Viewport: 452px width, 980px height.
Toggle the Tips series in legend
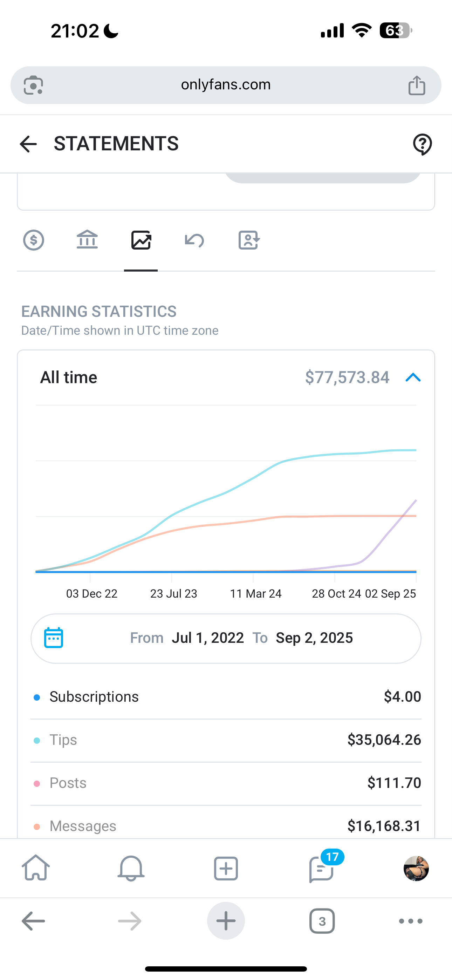63,740
